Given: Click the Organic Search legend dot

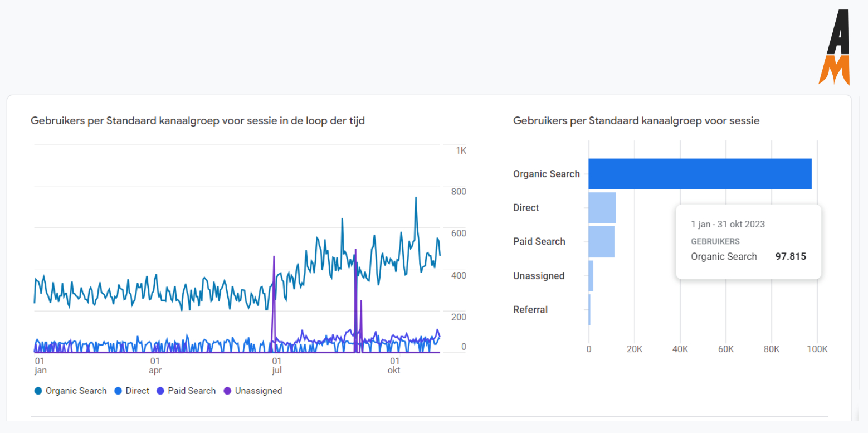Looking at the screenshot, I should coord(38,391).
